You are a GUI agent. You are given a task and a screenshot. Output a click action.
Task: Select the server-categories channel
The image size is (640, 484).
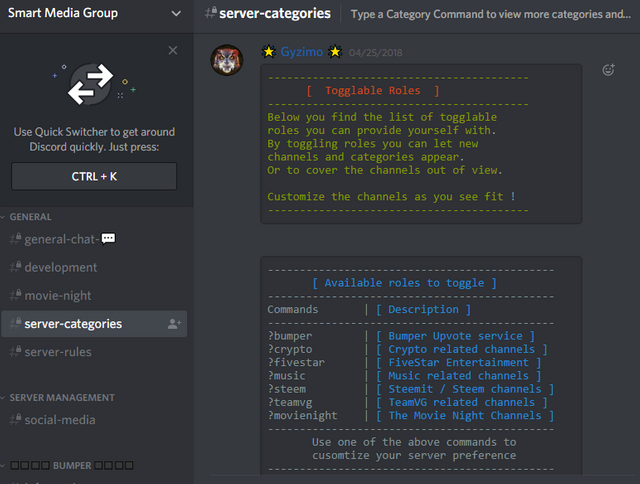pos(73,324)
